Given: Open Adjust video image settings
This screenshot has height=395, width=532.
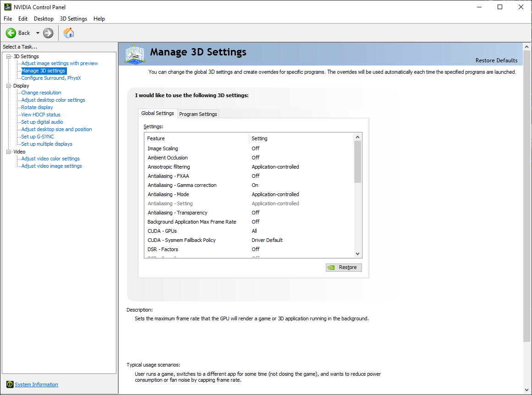Looking at the screenshot, I should point(52,166).
